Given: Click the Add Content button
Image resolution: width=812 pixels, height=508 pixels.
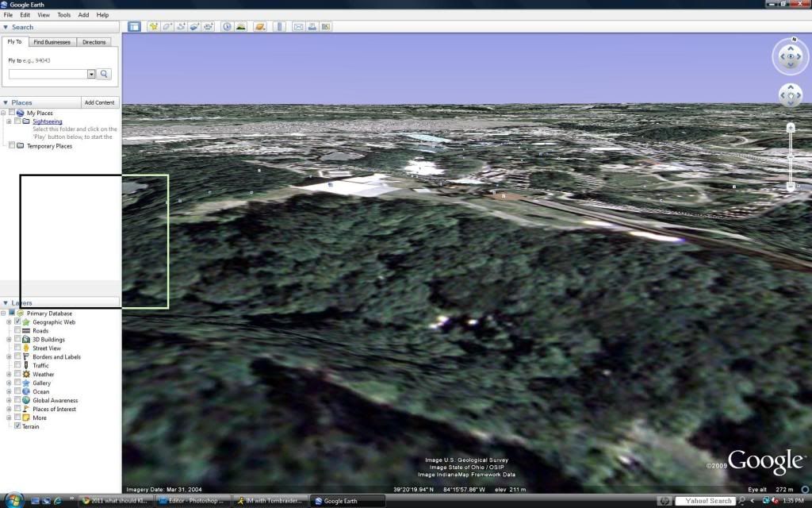Looking at the screenshot, I should pyautogui.click(x=100, y=102).
